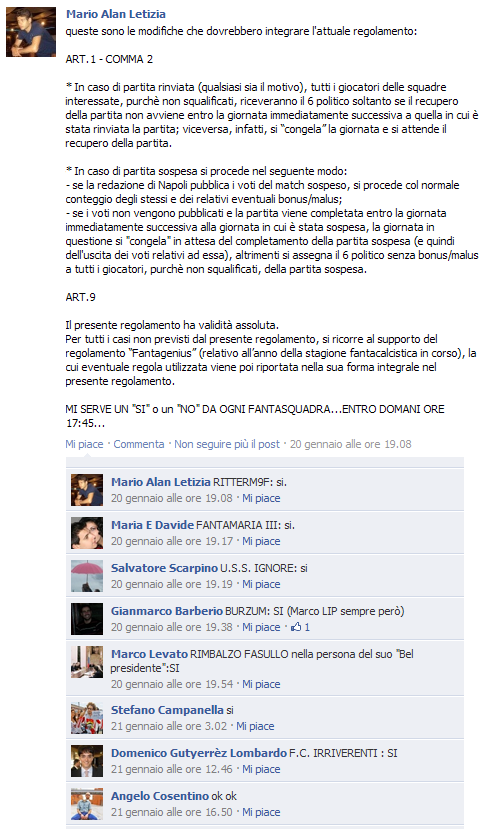Like Maria E Davide's comment
Image resolution: width=496 pixels, height=831 pixels.
(x=261, y=541)
